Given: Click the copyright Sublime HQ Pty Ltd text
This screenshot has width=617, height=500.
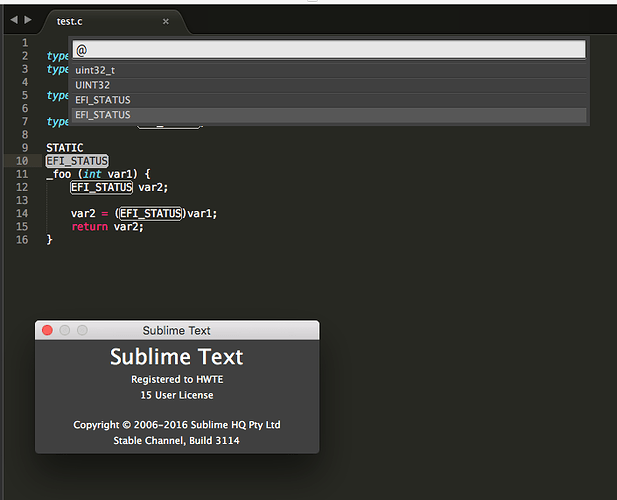Looking at the screenshot, I should [177, 425].
